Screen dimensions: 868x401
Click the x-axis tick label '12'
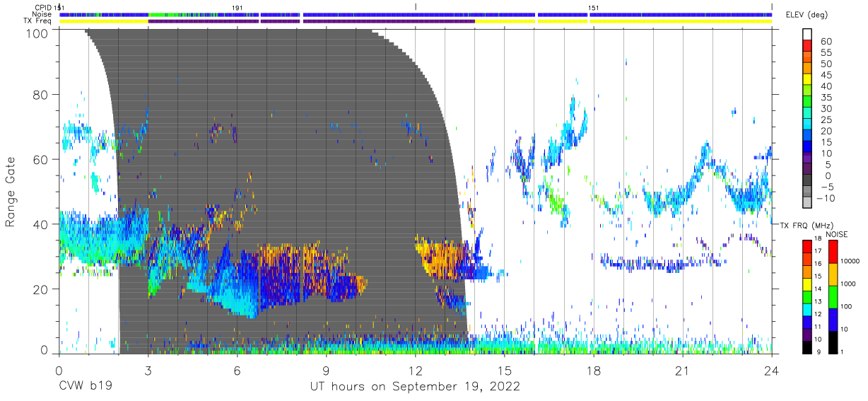click(415, 371)
